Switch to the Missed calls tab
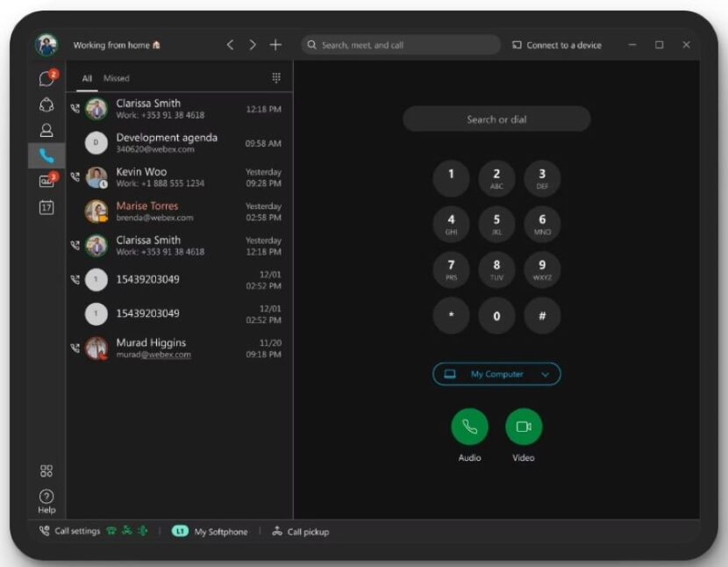The image size is (728, 567). click(117, 78)
